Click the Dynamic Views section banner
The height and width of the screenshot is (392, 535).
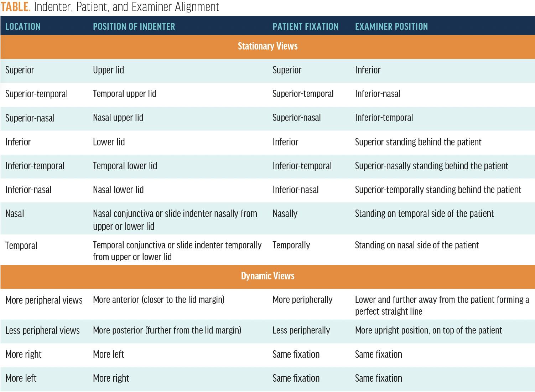(267, 276)
